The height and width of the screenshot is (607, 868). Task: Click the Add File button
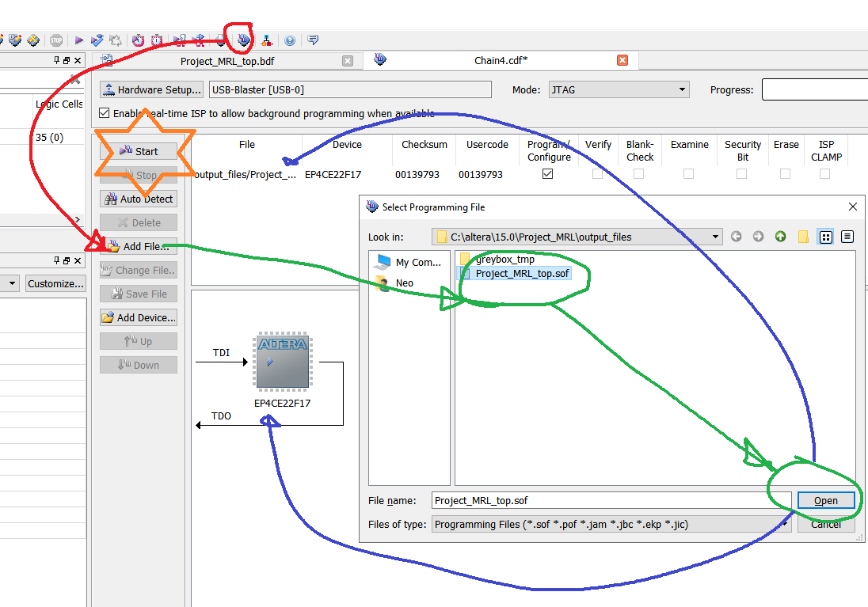[x=139, y=246]
